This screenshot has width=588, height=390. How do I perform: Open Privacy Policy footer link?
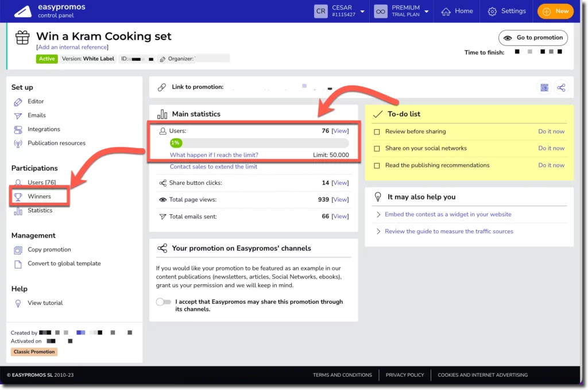click(405, 375)
